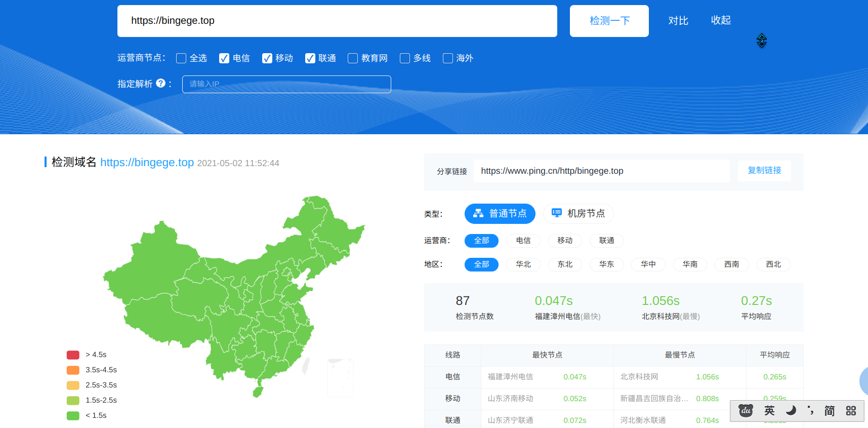Filter carrier by 全部

481,241
